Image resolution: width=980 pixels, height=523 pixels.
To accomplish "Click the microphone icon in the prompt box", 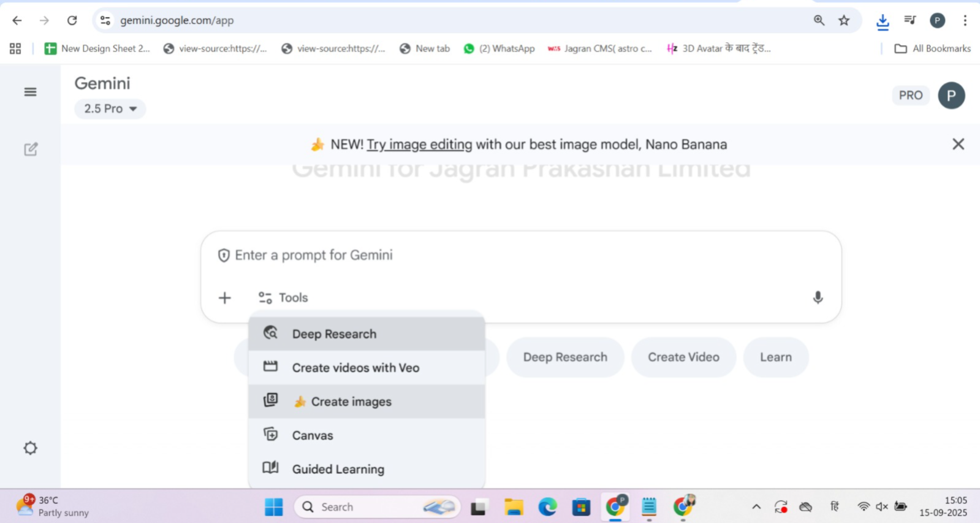I will pos(818,298).
